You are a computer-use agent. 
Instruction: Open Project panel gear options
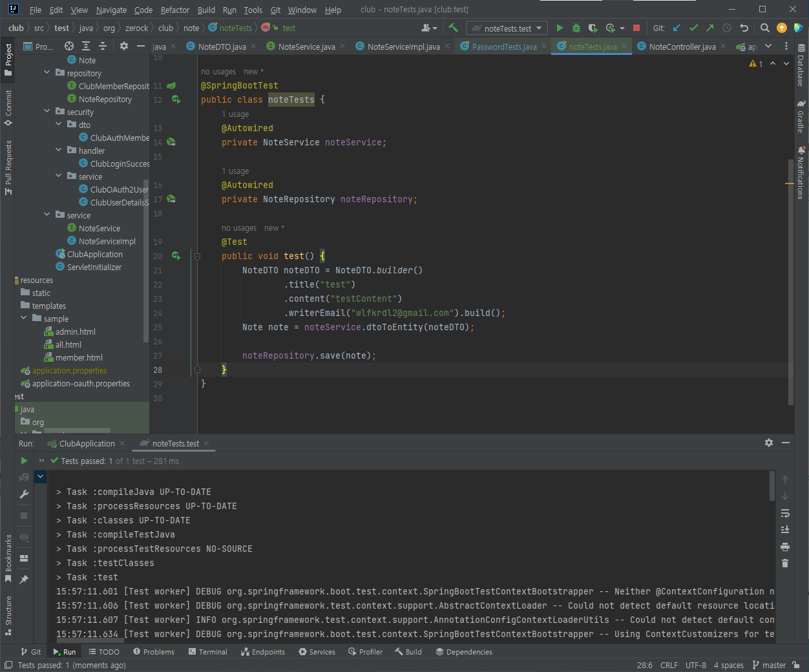(x=124, y=46)
